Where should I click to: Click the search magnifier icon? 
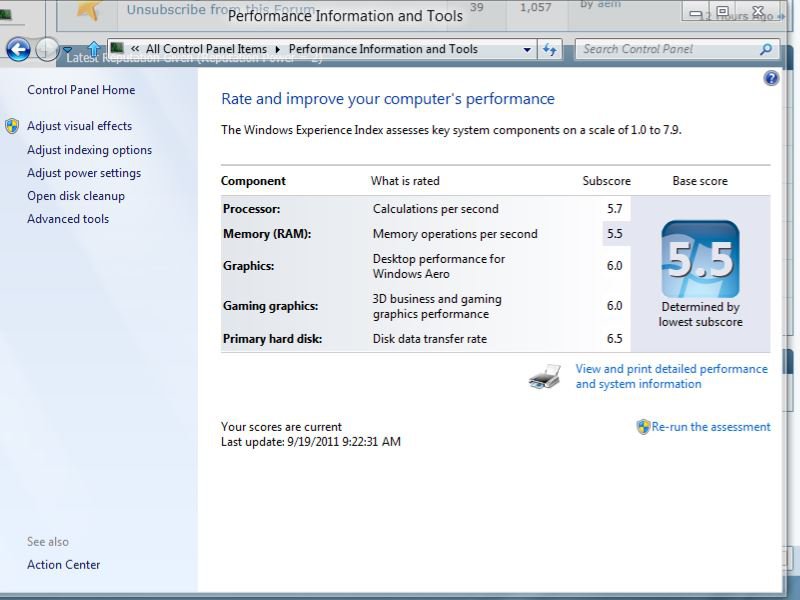click(765, 49)
